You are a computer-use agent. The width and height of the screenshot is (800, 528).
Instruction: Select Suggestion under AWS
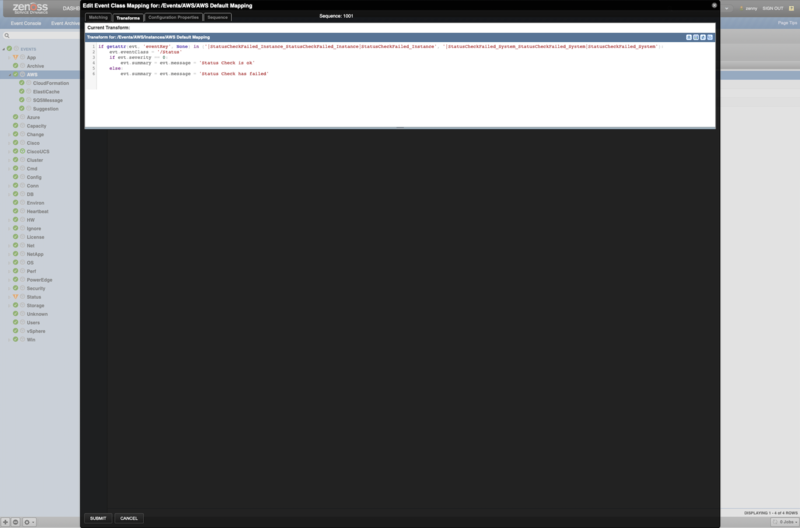45,109
